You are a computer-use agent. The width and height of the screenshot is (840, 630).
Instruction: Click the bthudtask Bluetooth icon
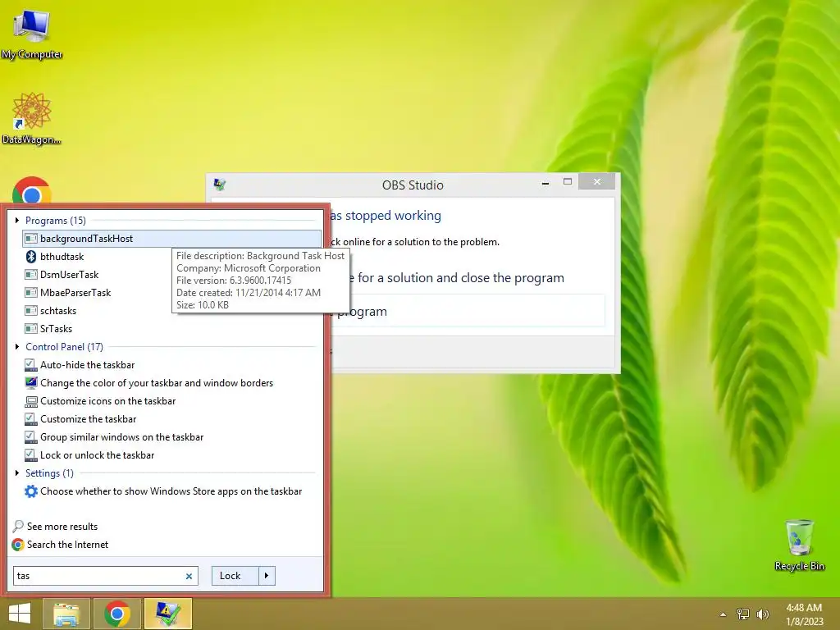click(x=31, y=257)
